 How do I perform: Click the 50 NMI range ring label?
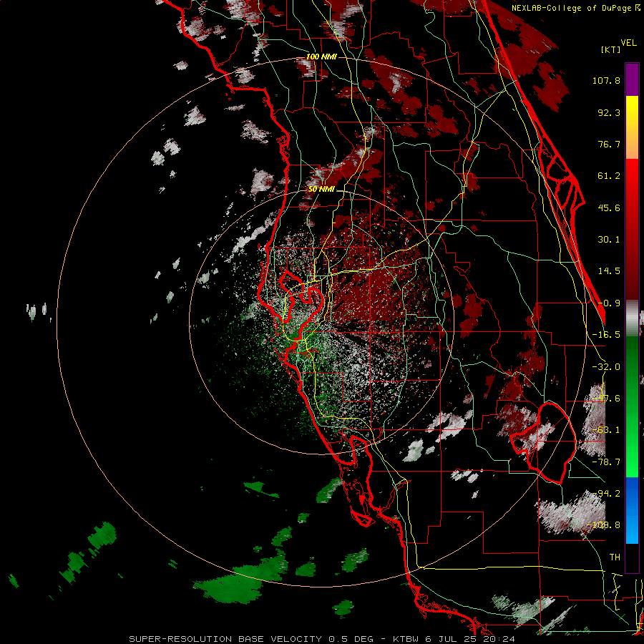point(321,189)
